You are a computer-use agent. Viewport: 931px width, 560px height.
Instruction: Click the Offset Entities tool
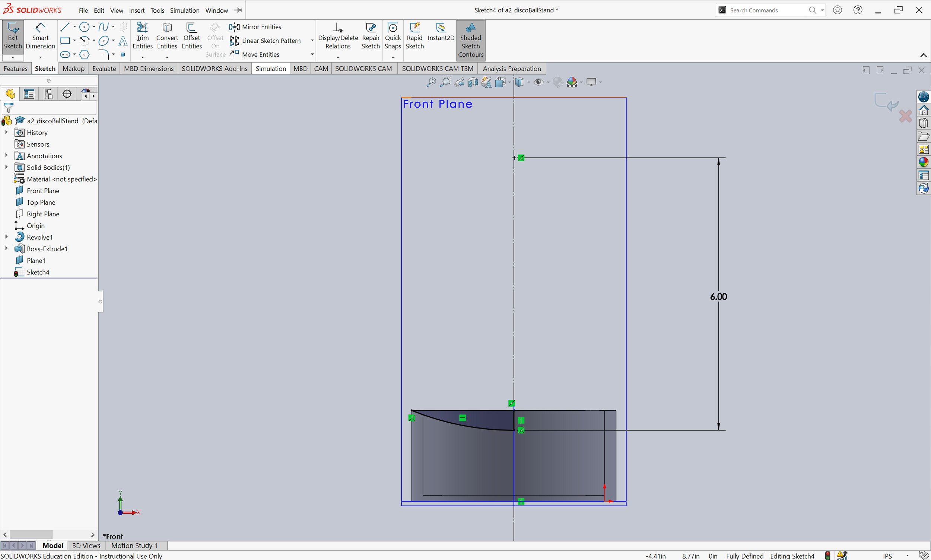192,36
